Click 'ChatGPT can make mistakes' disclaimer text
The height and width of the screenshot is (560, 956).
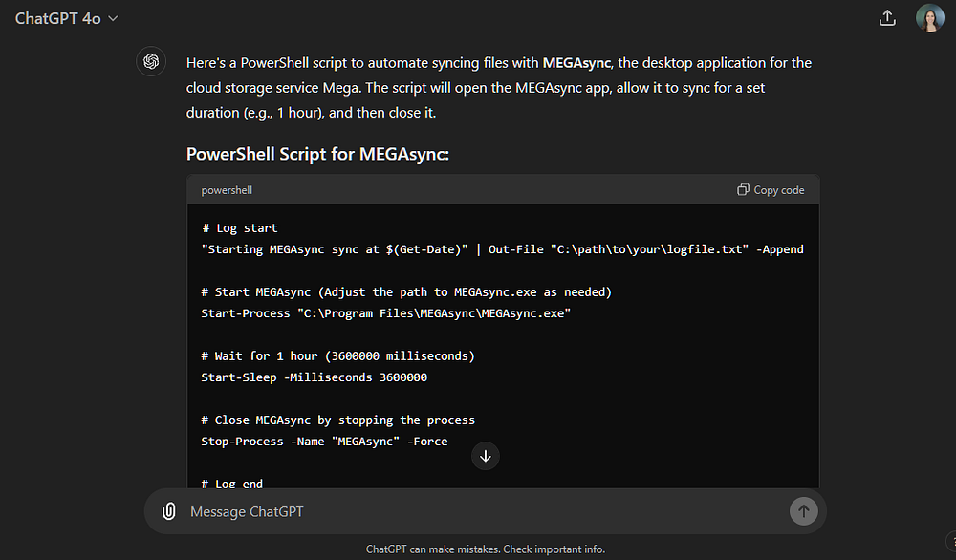486,549
